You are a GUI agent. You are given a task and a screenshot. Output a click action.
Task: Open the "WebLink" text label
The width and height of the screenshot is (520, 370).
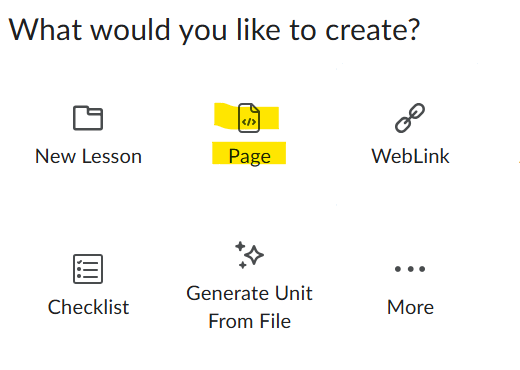point(410,156)
